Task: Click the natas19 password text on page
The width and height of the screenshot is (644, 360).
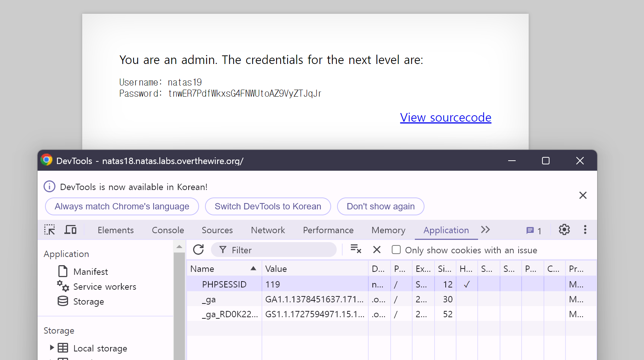Action: (244, 93)
